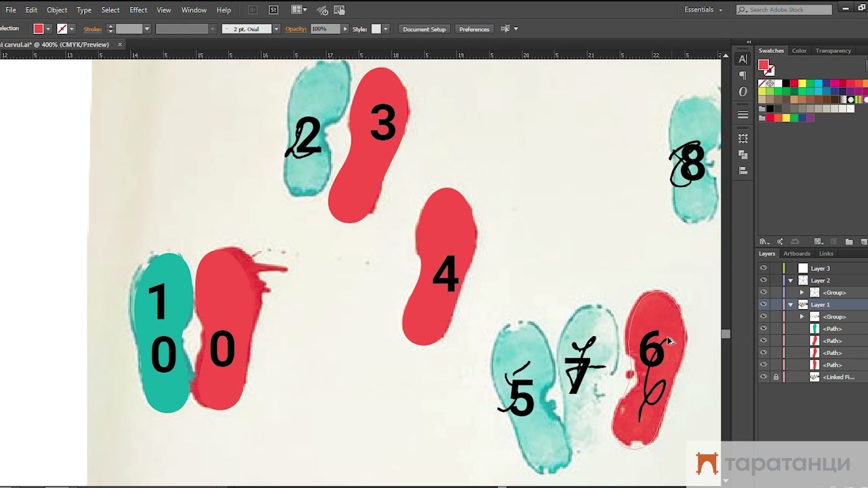The image size is (868, 488).
Task: Hide Layer 3 with its eye icon
Action: click(x=764, y=268)
